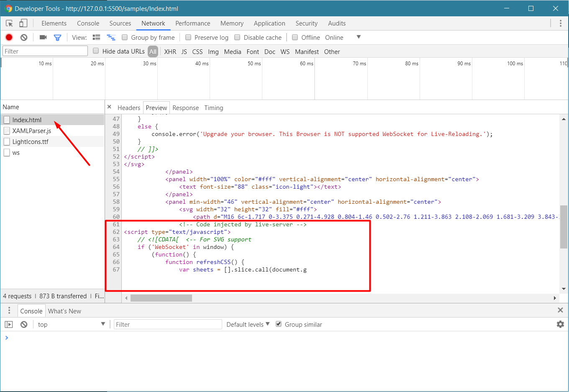Viewport: 569px width, 392px height.
Task: Click the network Filter input field
Action: (45, 50)
